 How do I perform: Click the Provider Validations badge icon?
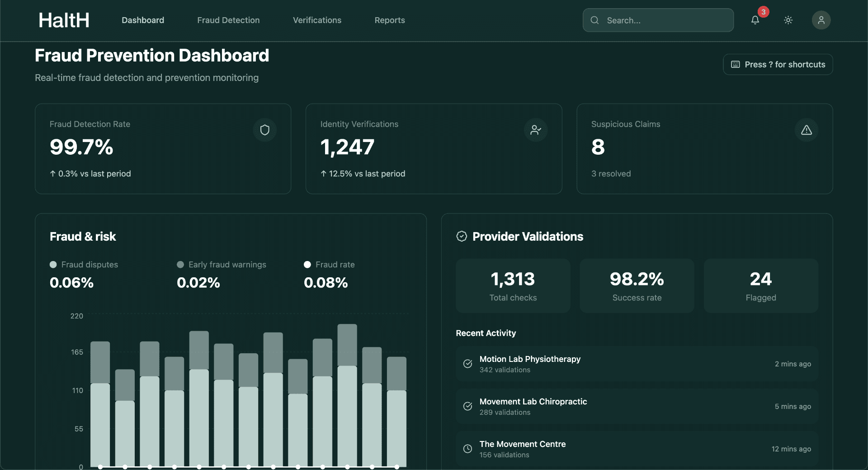click(x=462, y=236)
